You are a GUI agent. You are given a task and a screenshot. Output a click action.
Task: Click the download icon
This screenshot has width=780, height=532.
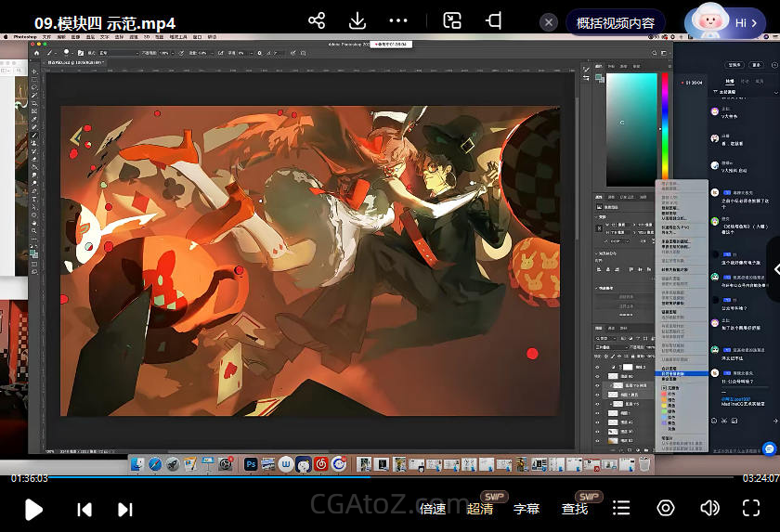357,20
